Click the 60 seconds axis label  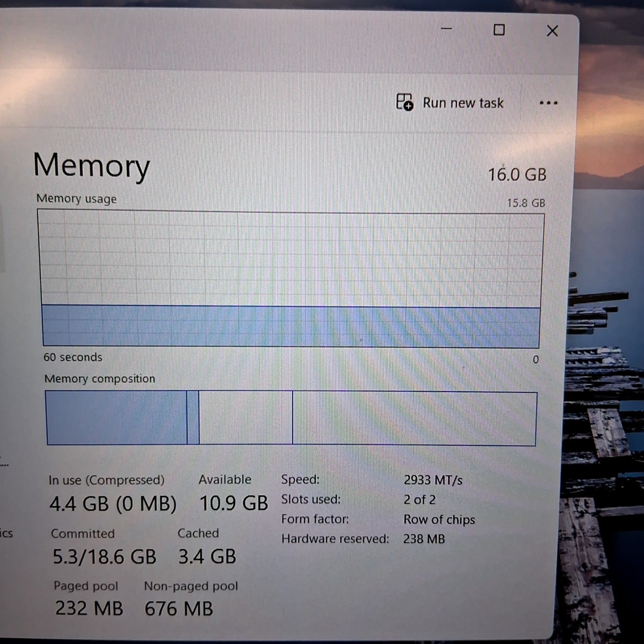[x=73, y=357]
